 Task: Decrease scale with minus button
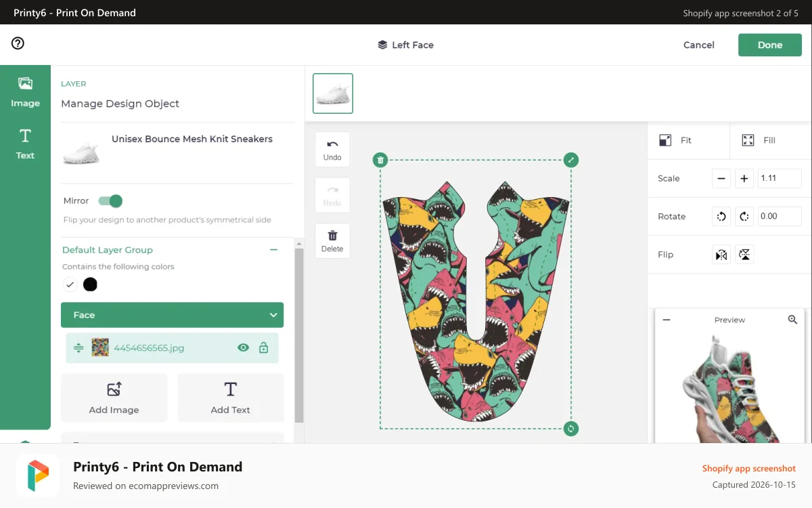(721, 179)
